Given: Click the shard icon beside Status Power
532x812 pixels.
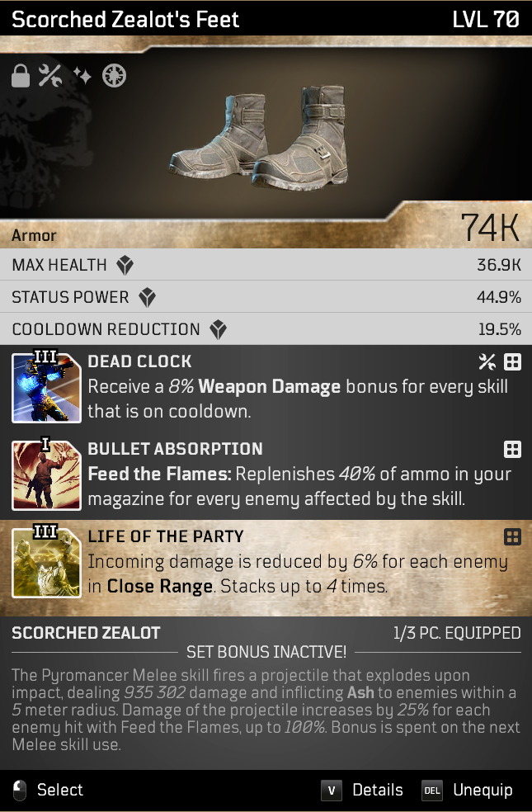Looking at the screenshot, I should tap(148, 298).
